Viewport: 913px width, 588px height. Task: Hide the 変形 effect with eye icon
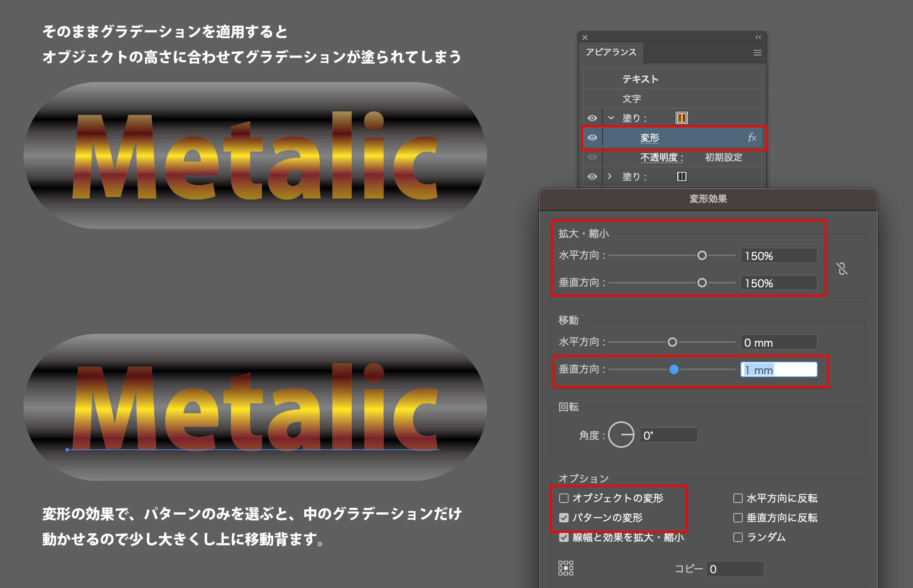pyautogui.click(x=592, y=138)
